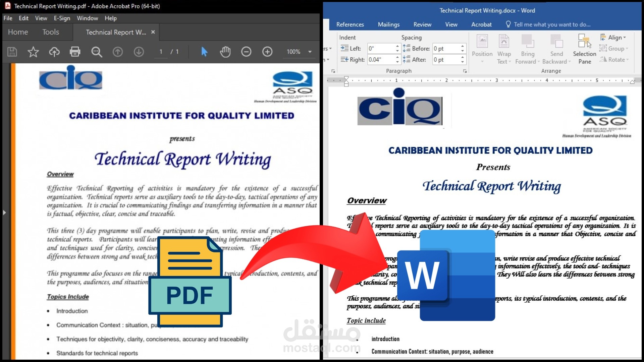The image size is (644, 362).
Task: Click 'Topic include' heading in Word document
Action: (x=366, y=320)
